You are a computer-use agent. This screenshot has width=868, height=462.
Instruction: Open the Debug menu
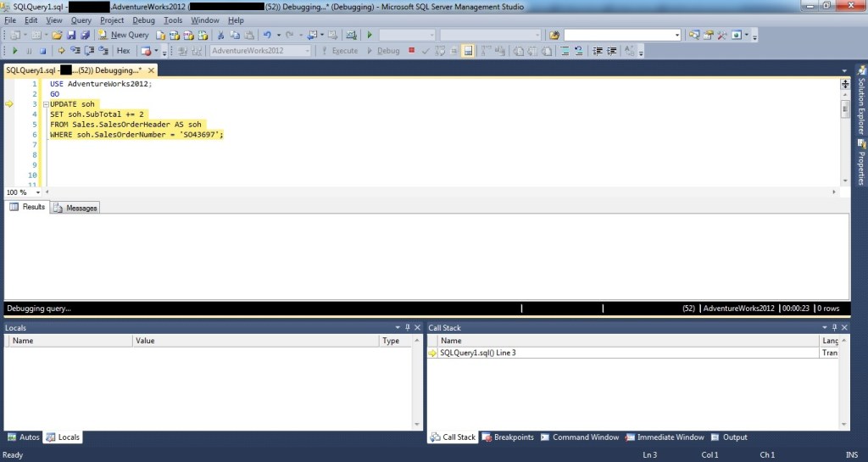pyautogui.click(x=143, y=20)
